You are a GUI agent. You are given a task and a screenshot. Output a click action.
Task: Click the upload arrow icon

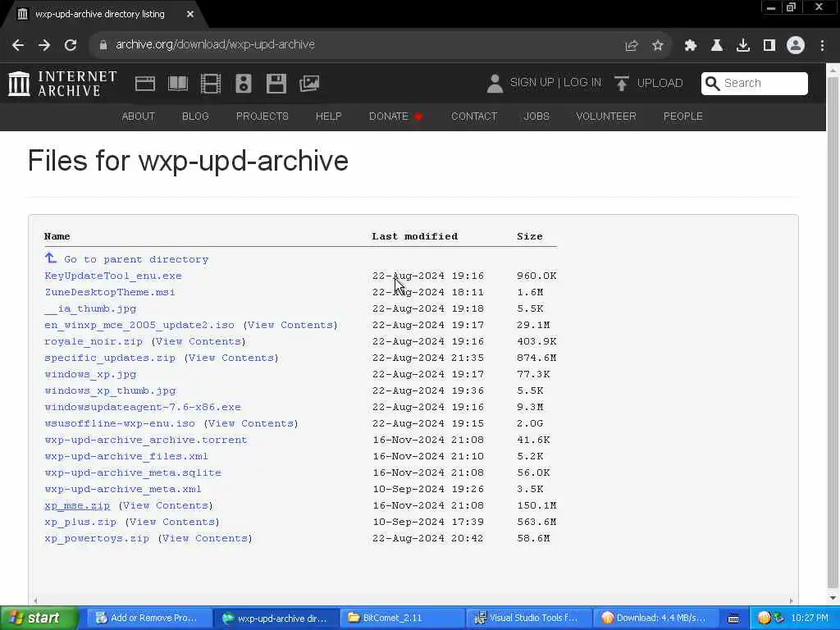tap(622, 84)
